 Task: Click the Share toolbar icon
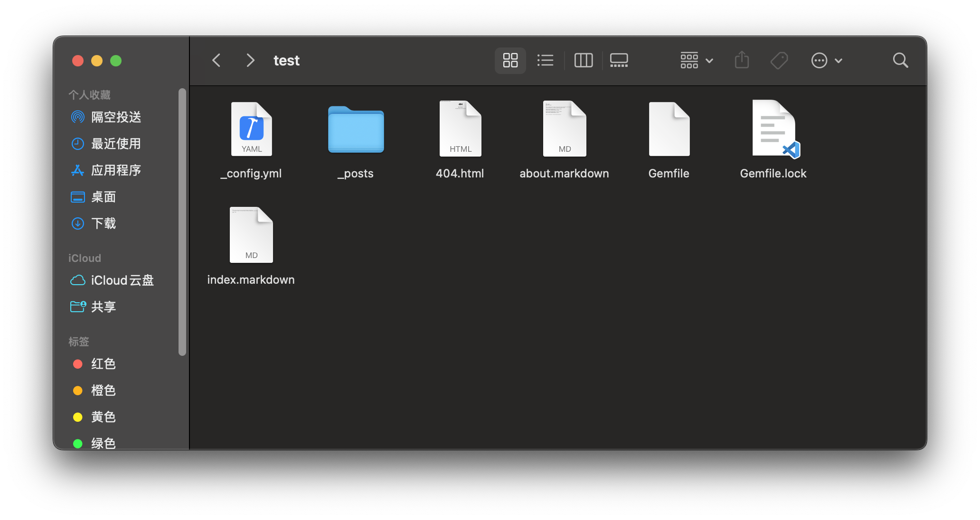pyautogui.click(x=742, y=60)
